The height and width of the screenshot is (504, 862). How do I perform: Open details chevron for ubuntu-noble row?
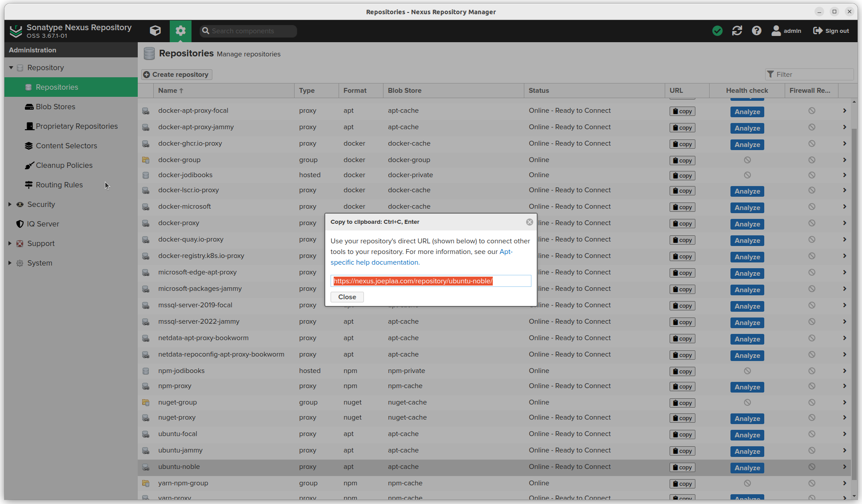[x=844, y=467]
